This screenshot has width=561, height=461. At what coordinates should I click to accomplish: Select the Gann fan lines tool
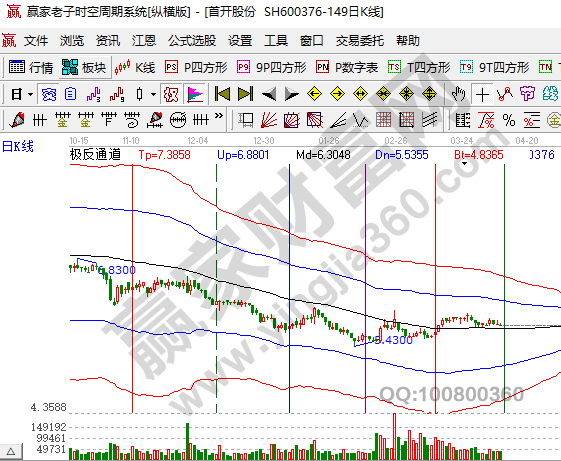point(269,120)
